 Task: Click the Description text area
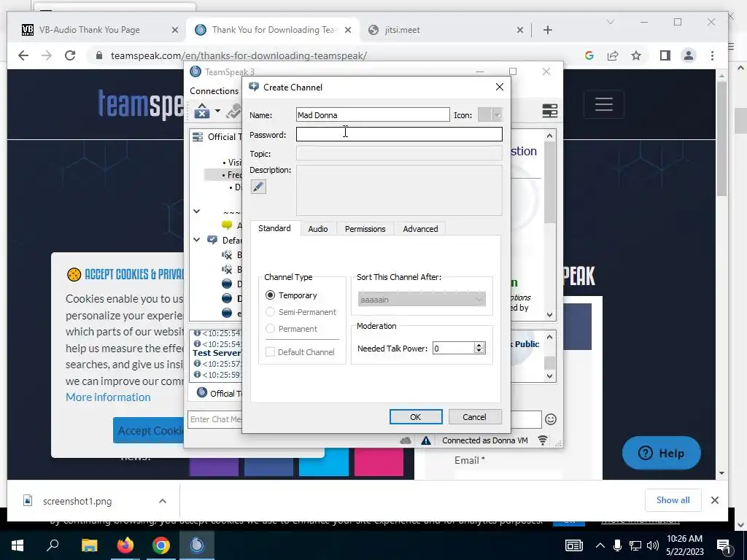[399, 190]
